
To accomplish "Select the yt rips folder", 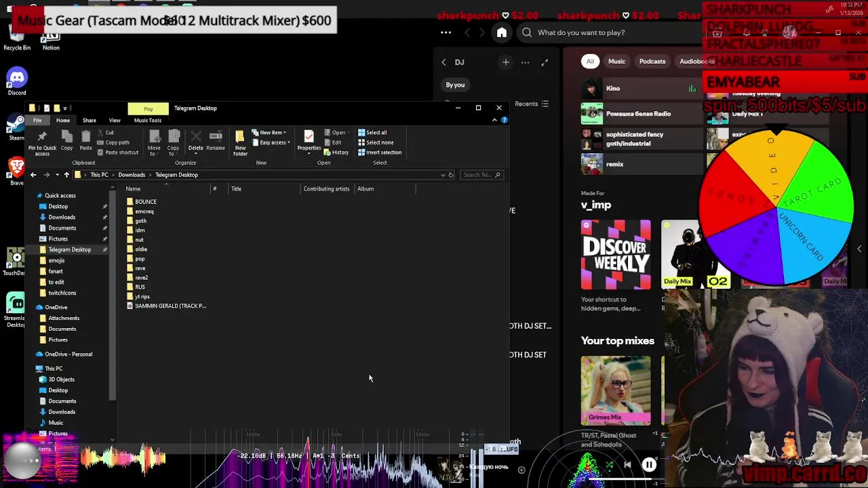I will 138,296.
